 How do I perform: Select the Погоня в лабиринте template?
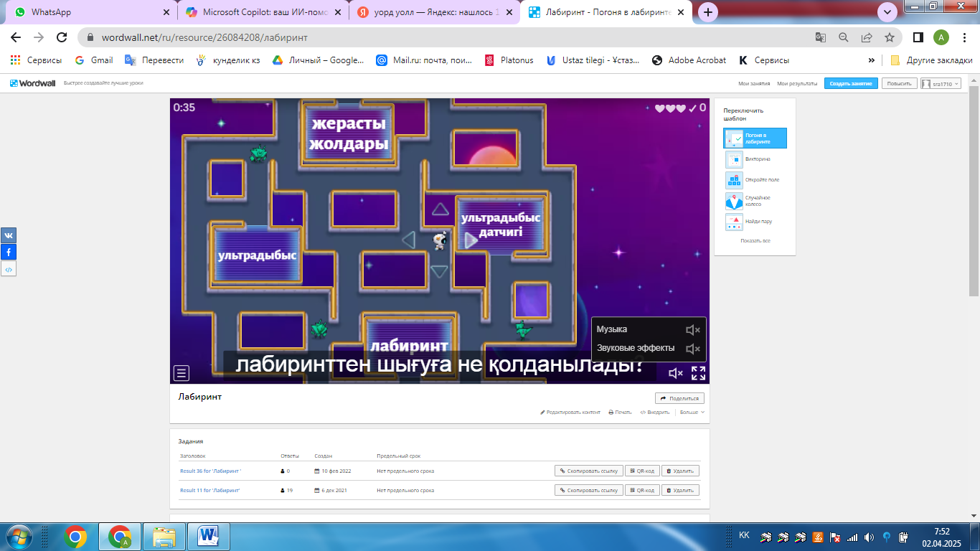coord(755,138)
